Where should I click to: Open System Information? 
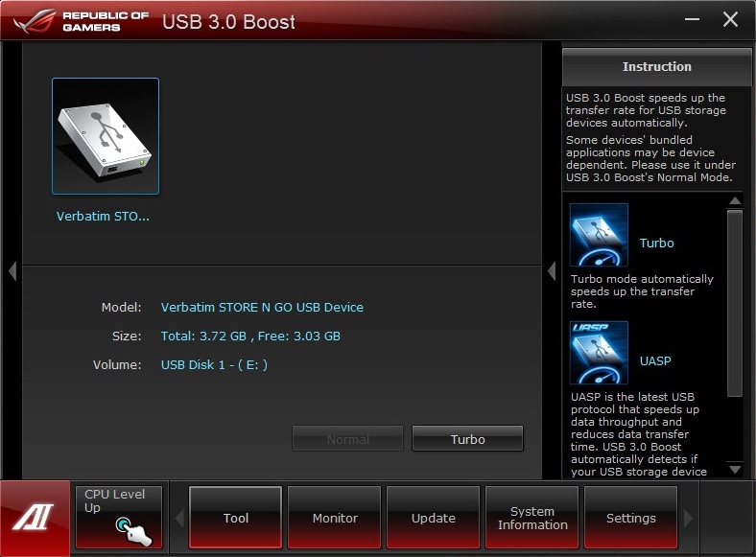[532, 518]
